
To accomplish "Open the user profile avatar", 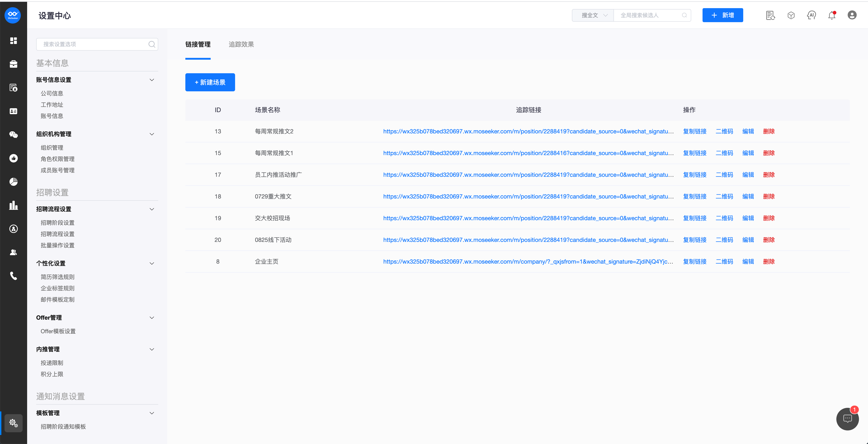I will pyautogui.click(x=852, y=15).
